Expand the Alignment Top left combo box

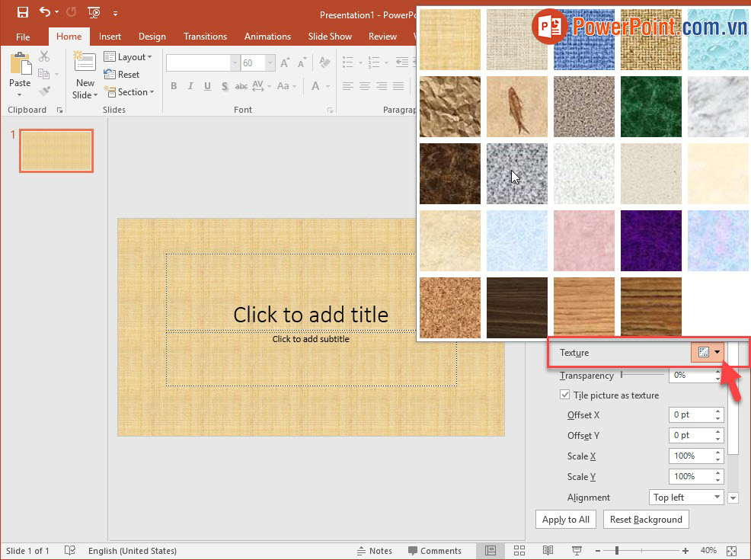pos(685,497)
